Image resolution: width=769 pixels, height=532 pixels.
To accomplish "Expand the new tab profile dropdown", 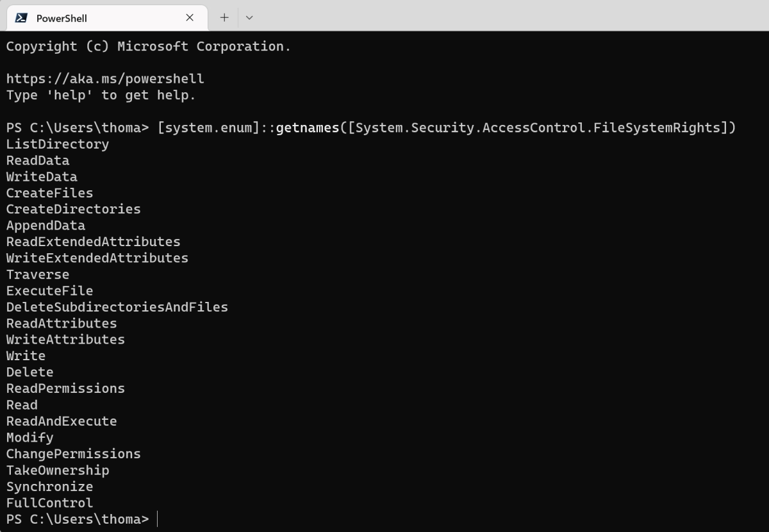I will 249,18.
